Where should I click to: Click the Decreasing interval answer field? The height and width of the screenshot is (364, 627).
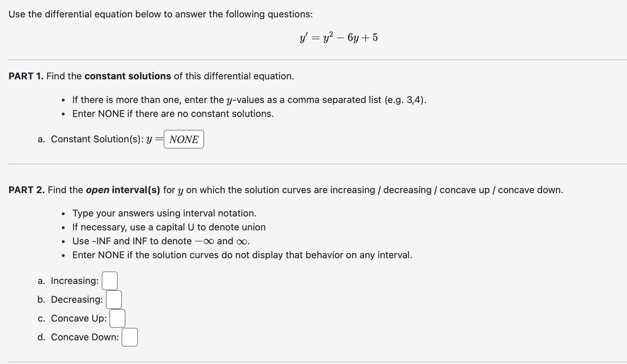[x=114, y=299]
